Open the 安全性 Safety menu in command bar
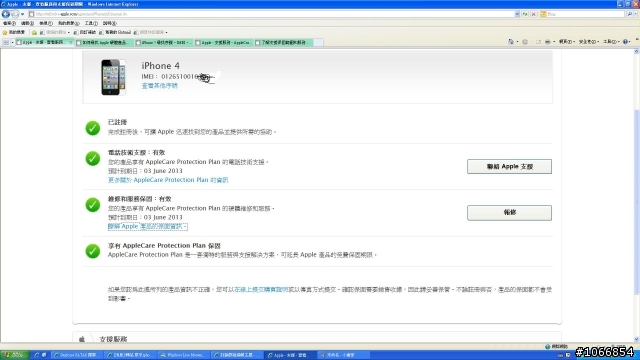 [x=588, y=42]
